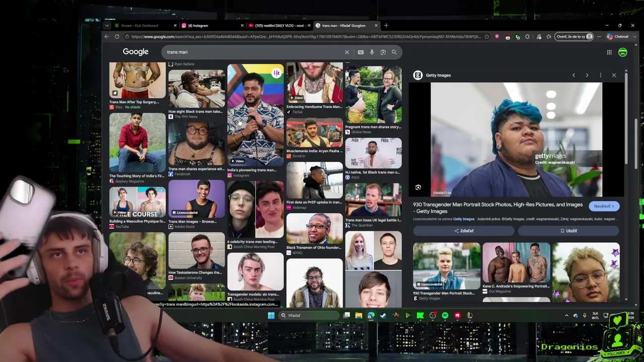This screenshot has width=644, height=362.
Task: Close the Stream - Kick Dashboard tab
Action: [x=175, y=26]
